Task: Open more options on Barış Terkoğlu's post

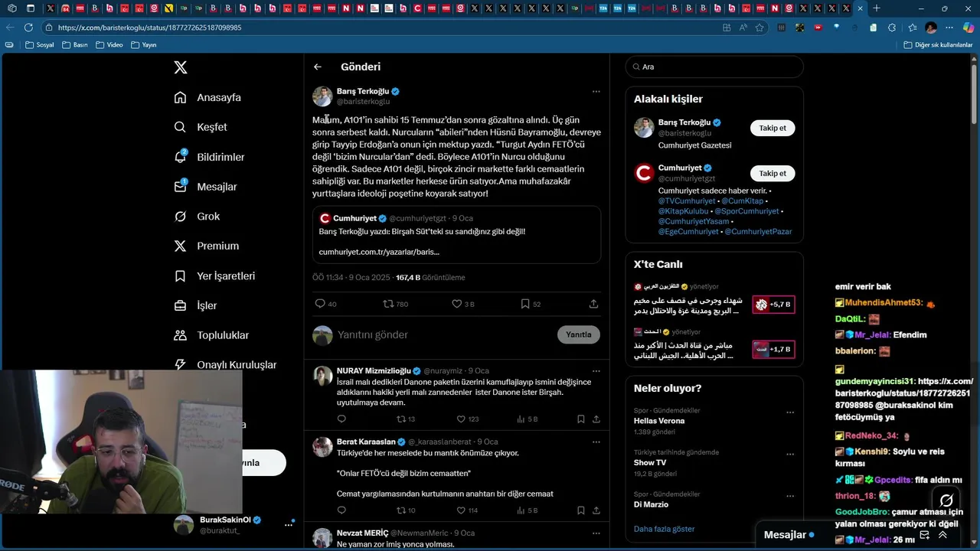Action: pos(596,91)
